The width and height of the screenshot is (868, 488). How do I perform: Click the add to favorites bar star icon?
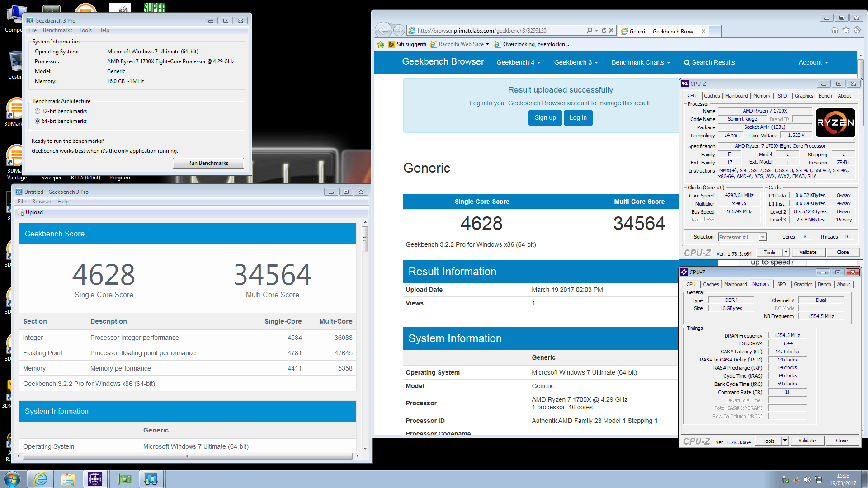click(x=381, y=44)
